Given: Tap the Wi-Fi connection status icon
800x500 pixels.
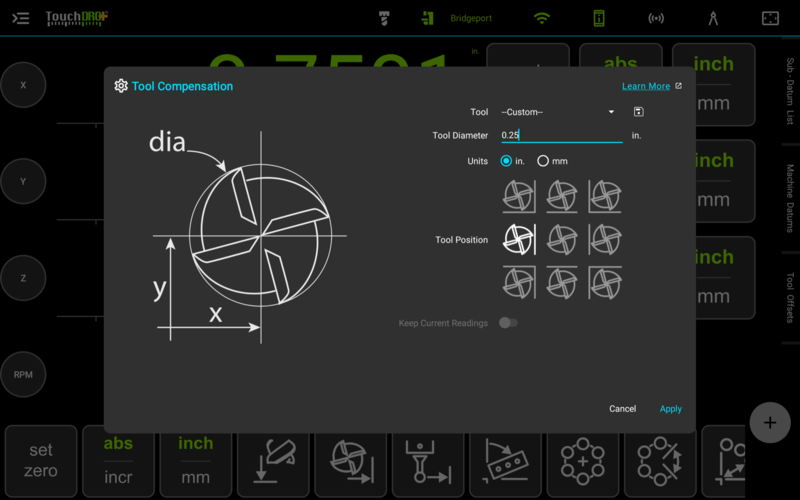Looking at the screenshot, I should point(541,18).
